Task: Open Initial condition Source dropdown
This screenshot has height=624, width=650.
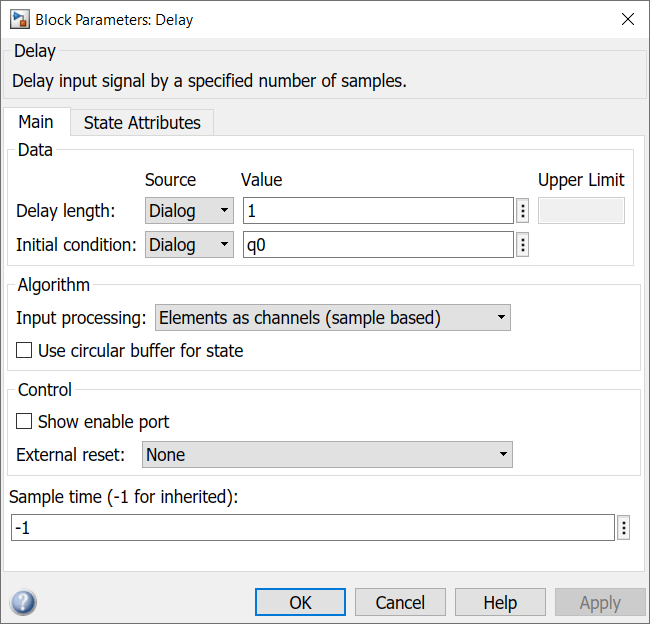Action: coord(189,245)
